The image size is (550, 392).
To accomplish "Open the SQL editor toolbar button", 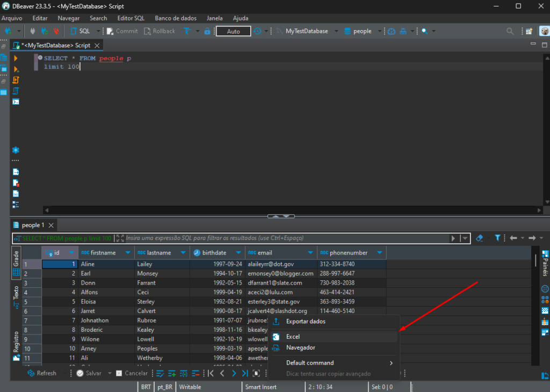I will click(81, 31).
